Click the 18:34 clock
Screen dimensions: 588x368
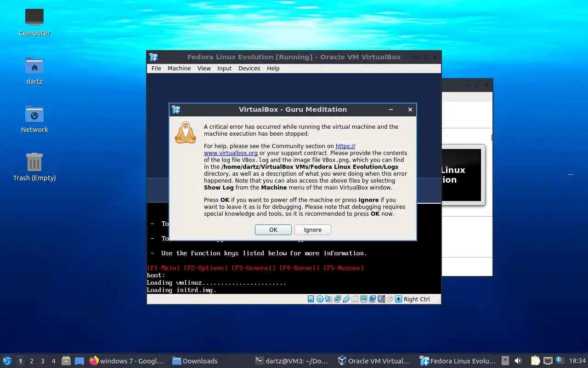tap(577, 361)
